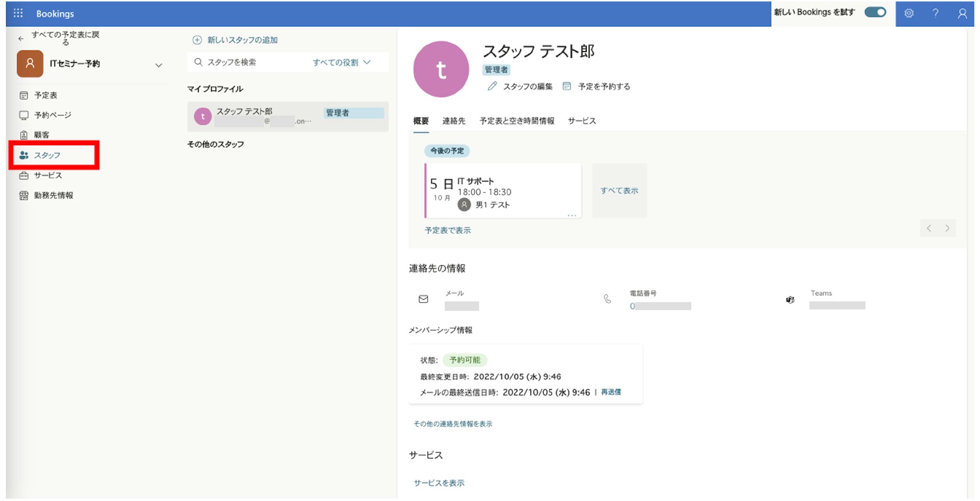Screen dimensions: 980x501
Task: Click the next arrow in upcoming bookings
Action: point(947,229)
